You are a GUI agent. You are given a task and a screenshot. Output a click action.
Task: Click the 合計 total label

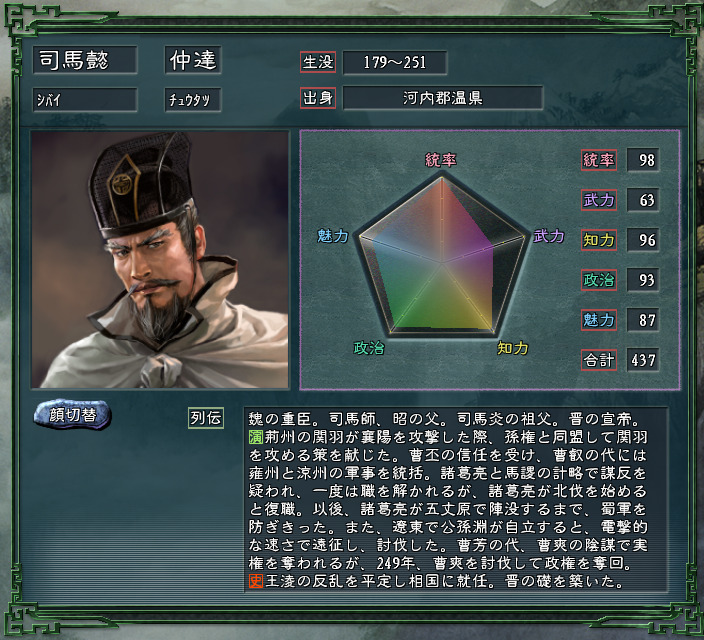pyautogui.click(x=598, y=360)
